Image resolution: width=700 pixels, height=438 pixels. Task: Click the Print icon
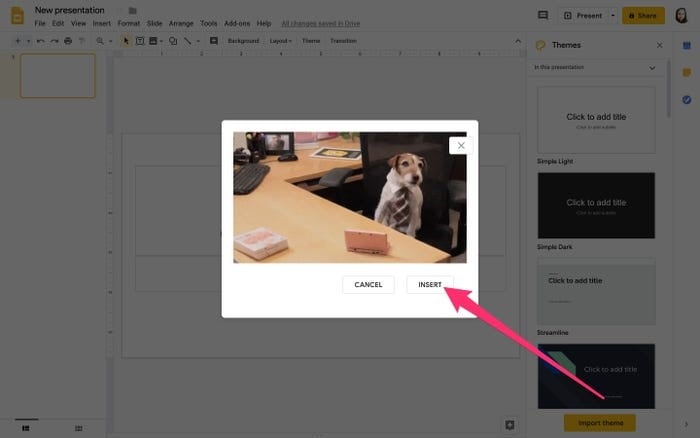[x=68, y=41]
